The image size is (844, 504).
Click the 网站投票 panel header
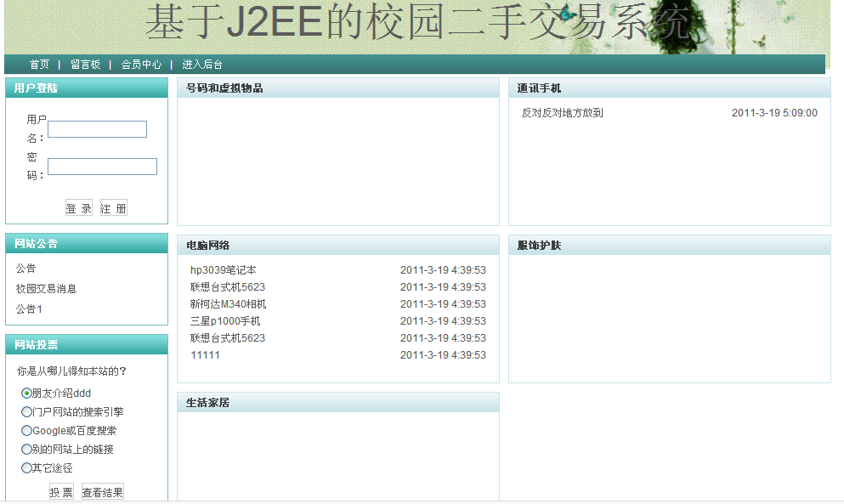pos(87,344)
